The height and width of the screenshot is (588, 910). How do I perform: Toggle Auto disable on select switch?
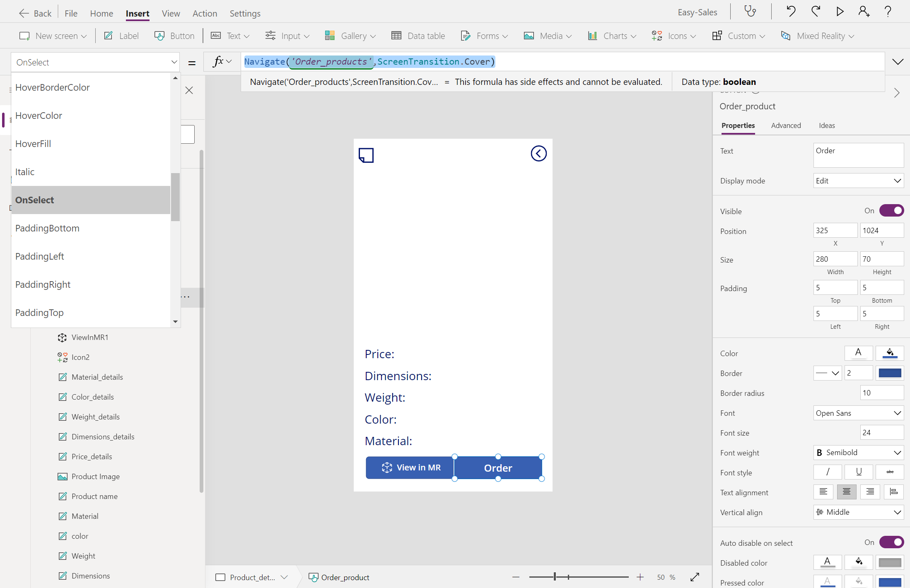891,542
